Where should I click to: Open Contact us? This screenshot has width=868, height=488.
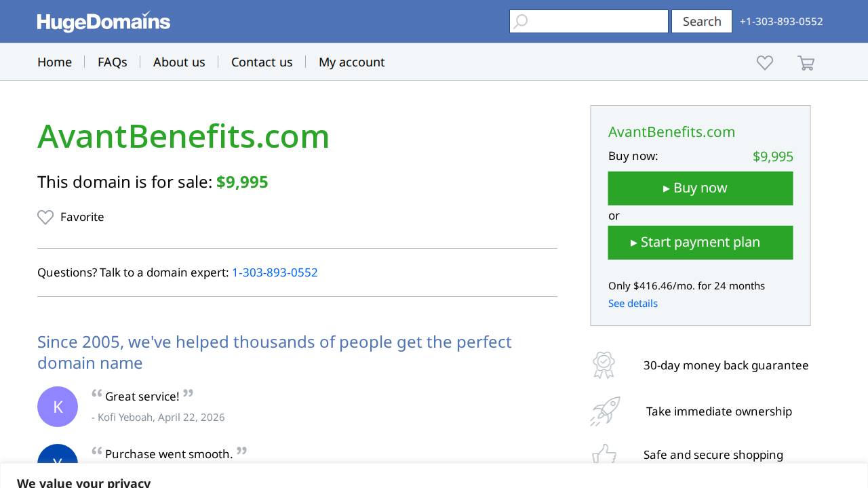coord(262,62)
